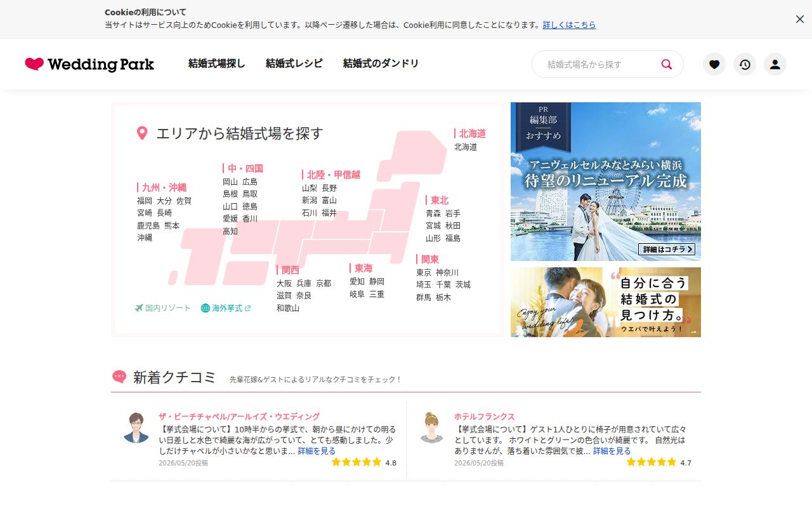Select 石川 prefecture
812x508 pixels.
pos(310,213)
